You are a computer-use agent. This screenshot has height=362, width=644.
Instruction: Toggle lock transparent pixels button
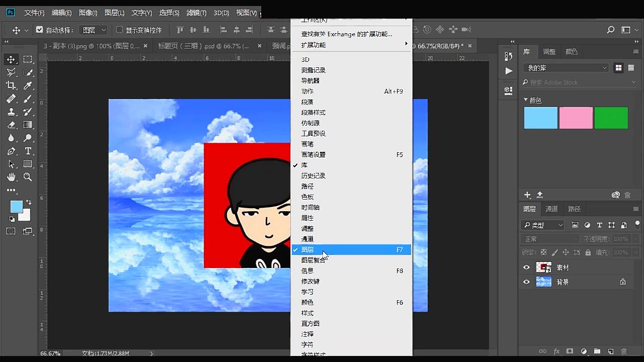coord(543,252)
